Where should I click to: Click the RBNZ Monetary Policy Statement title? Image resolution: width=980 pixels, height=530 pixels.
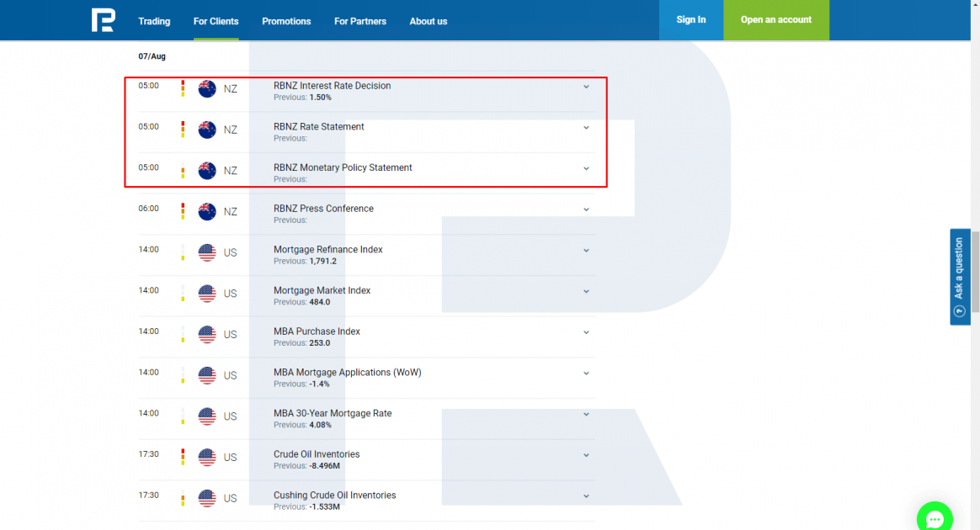343,167
